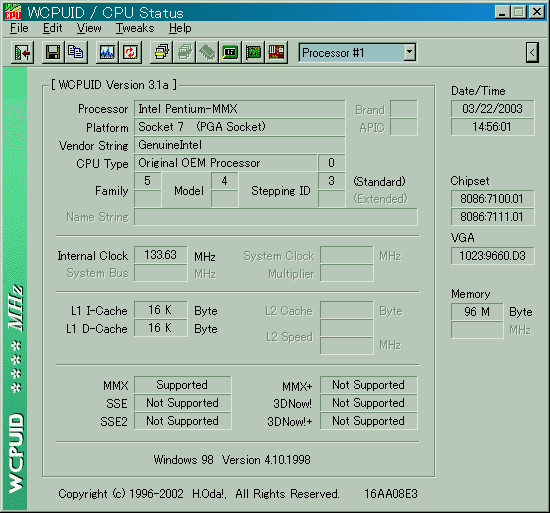This screenshot has width=550, height=513.
Task: Click 'Windows 98 Version 4.10.1998' text
Action: click(x=232, y=460)
